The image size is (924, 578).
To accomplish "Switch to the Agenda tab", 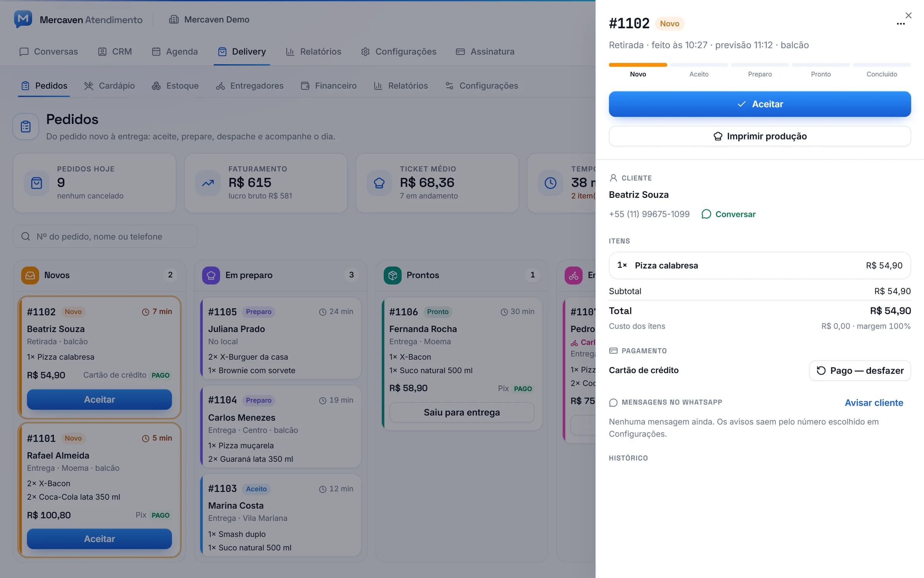I will (175, 52).
